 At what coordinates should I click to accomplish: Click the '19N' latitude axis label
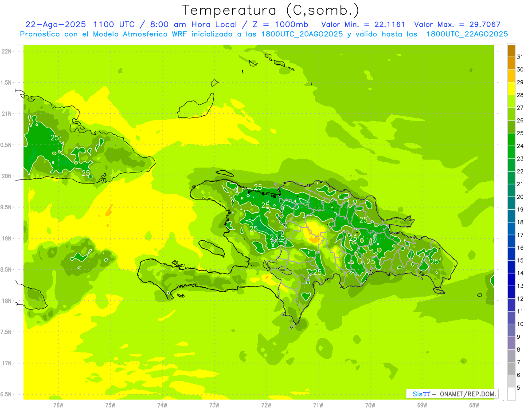coord(7,238)
